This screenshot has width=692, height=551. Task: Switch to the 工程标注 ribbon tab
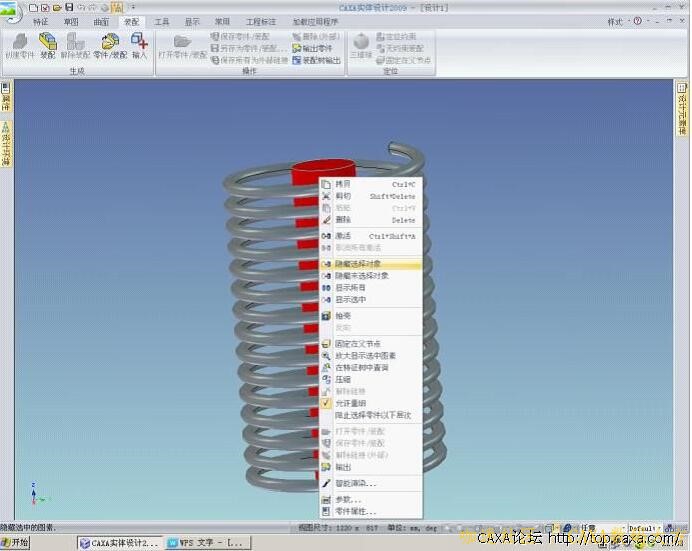coord(260,21)
